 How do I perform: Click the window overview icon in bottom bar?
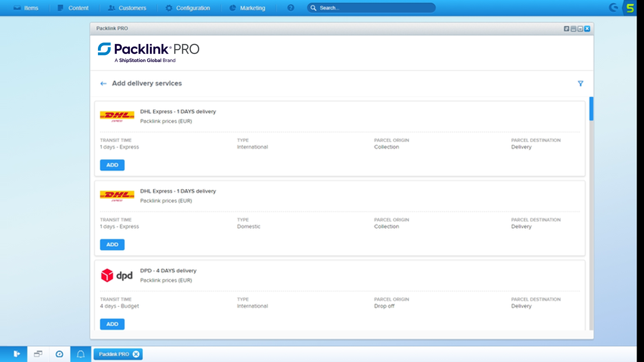point(38,354)
